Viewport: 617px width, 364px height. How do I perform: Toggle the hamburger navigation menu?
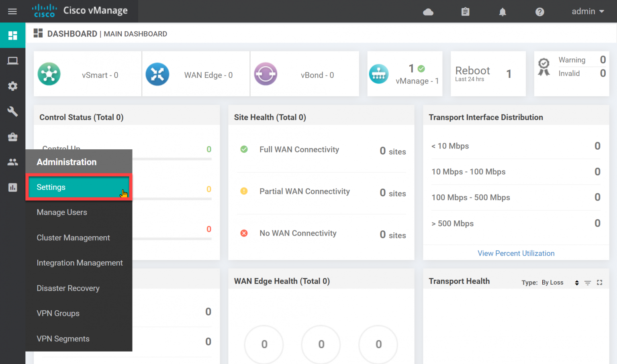pyautogui.click(x=12, y=11)
